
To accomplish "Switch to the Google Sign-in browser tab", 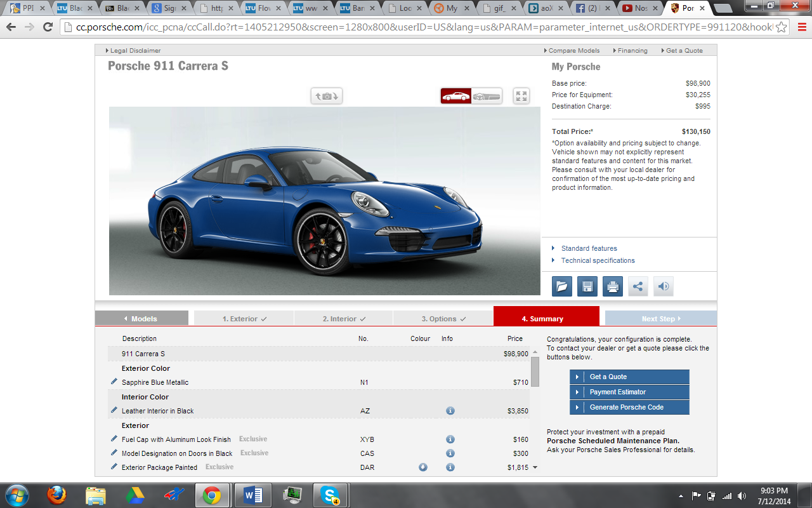I will pos(169,8).
